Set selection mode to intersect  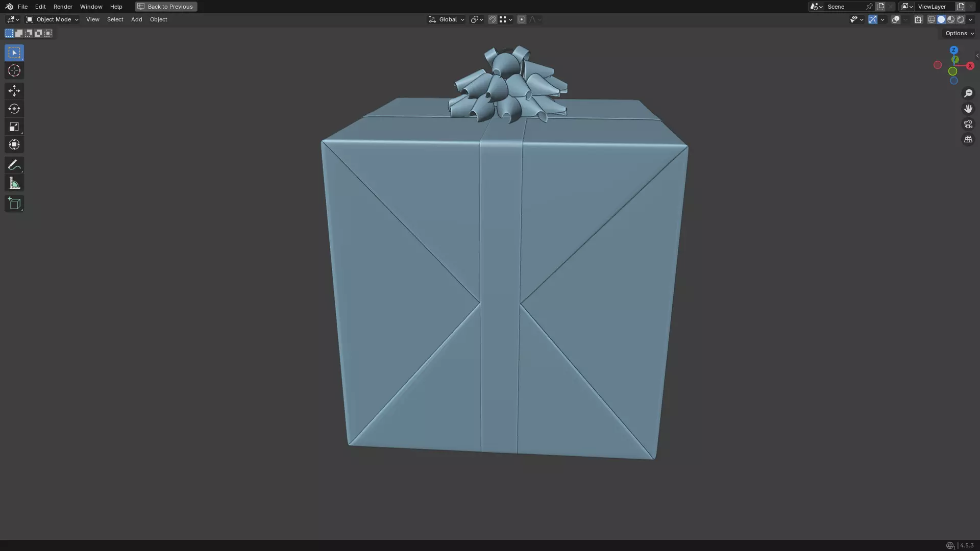tap(48, 33)
